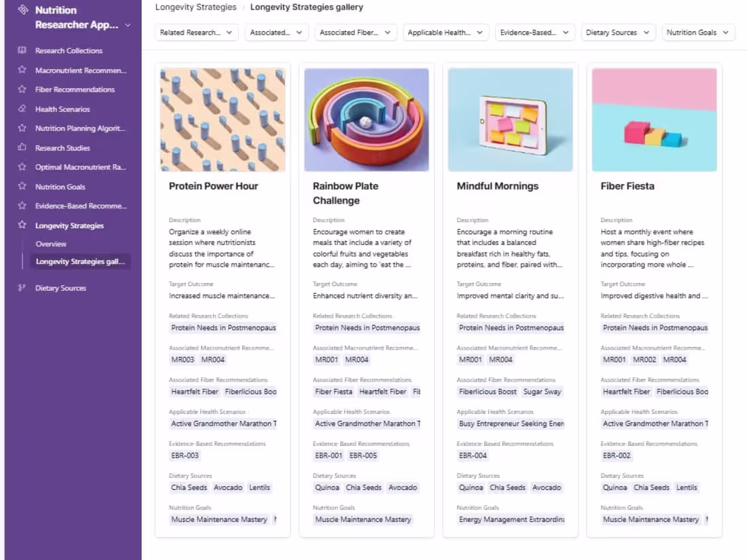
Task: Click the Quinoa tag in Rainbow Plate Challenge
Action: pyautogui.click(x=327, y=487)
